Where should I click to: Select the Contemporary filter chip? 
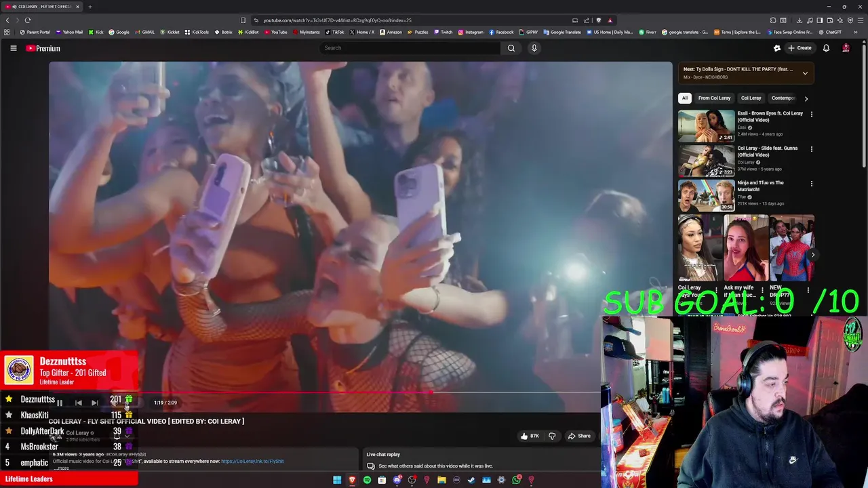click(783, 98)
